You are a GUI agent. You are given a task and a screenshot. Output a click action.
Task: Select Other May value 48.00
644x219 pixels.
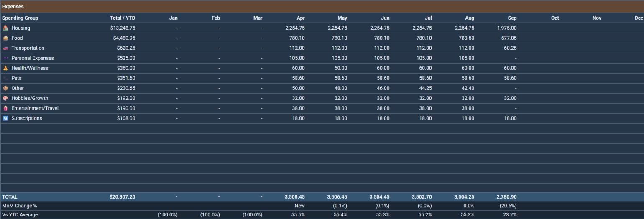point(341,88)
